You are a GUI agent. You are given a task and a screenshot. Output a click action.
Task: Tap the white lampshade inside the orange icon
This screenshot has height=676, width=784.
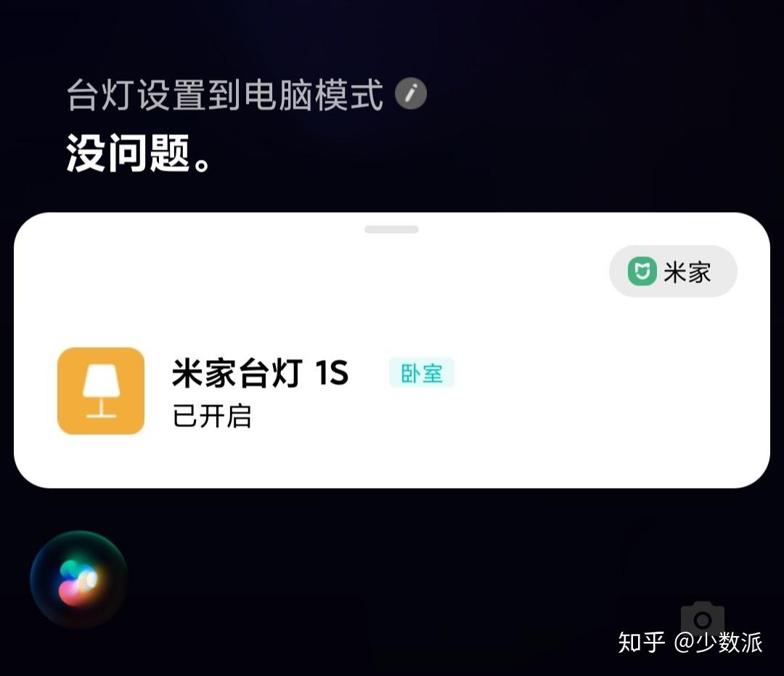pyautogui.click(x=101, y=380)
